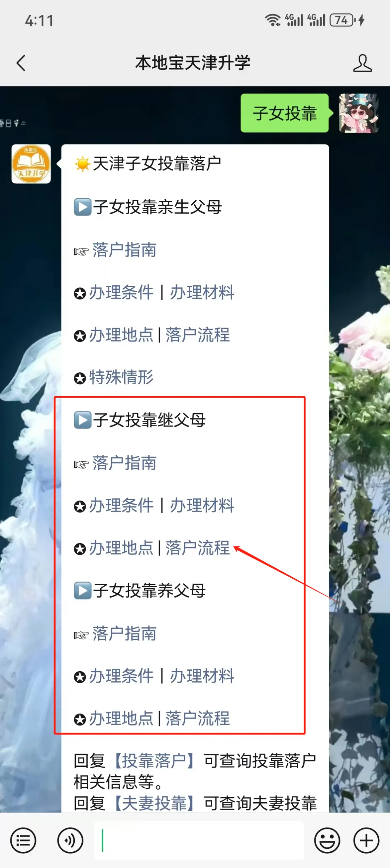The image size is (390, 868).
Task: Tap the 本地宝天津升学 account avatar
Action: [x=31, y=164]
